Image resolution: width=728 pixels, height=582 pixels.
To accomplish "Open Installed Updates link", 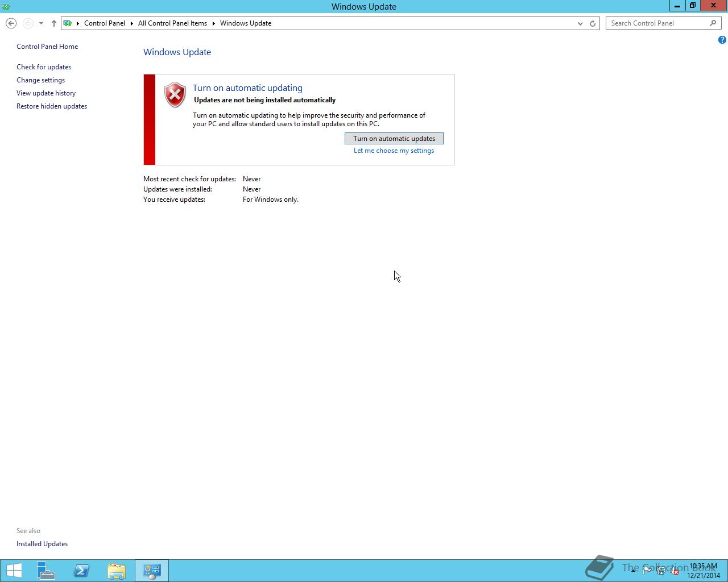I will (42, 544).
